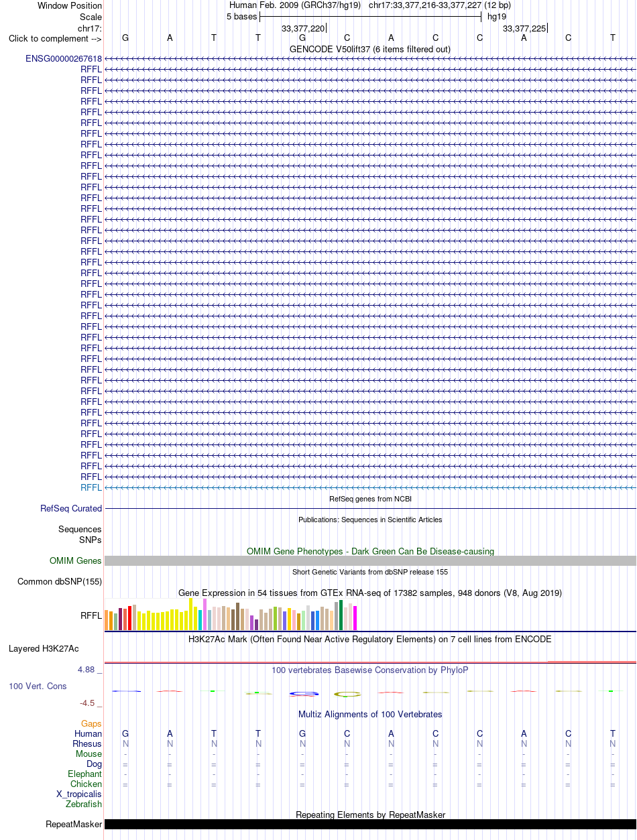The image size is (637, 840).
Task: Click 'Publications: Sequences in Scientific Articles' title
Action: click(x=370, y=520)
